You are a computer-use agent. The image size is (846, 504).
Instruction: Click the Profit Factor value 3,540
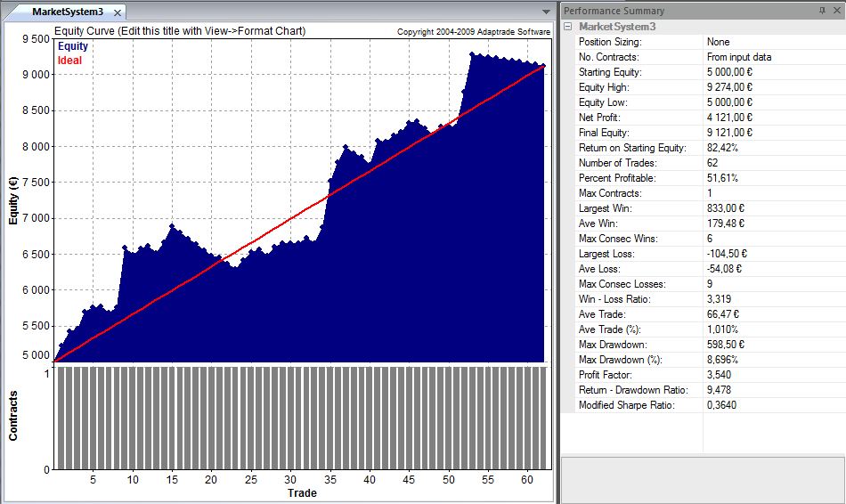coord(720,374)
